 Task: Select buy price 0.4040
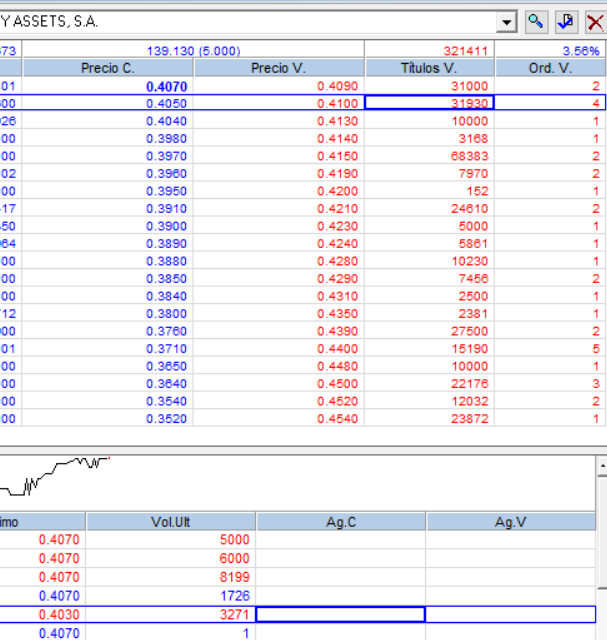[167, 121]
